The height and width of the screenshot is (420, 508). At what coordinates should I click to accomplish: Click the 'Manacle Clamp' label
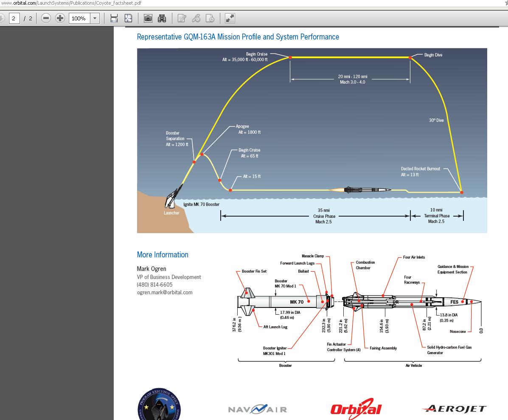pyautogui.click(x=313, y=256)
